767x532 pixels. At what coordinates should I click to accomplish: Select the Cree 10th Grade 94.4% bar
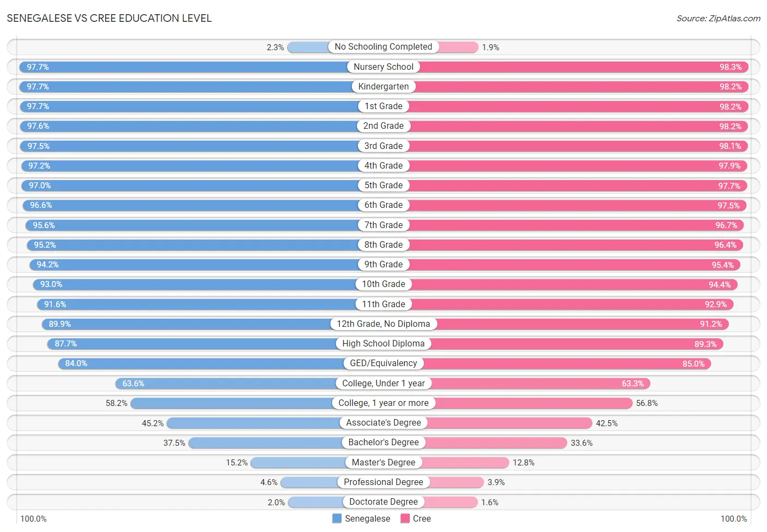[x=561, y=284]
